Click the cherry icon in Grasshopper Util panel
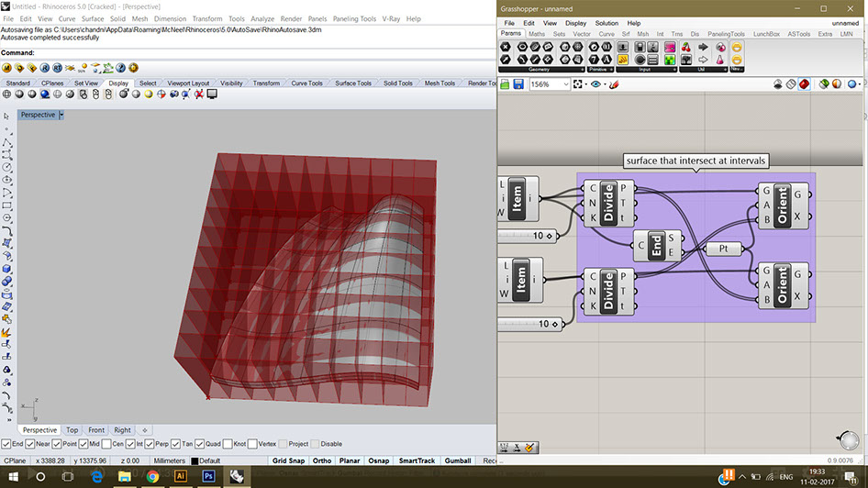This screenshot has width=868, height=488. pos(686,48)
